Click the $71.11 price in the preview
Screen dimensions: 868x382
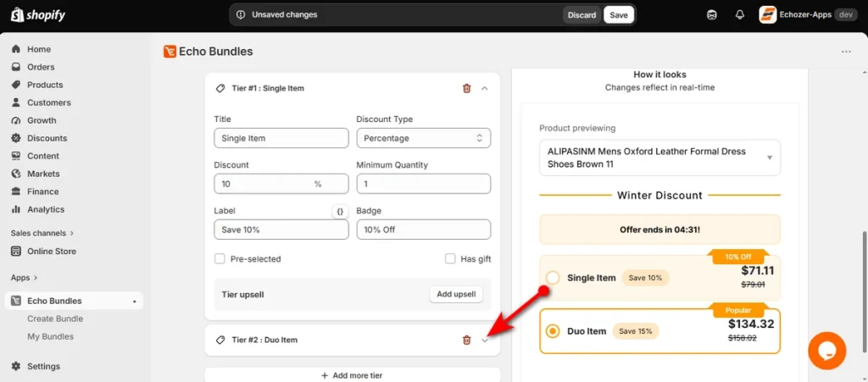[757, 271]
